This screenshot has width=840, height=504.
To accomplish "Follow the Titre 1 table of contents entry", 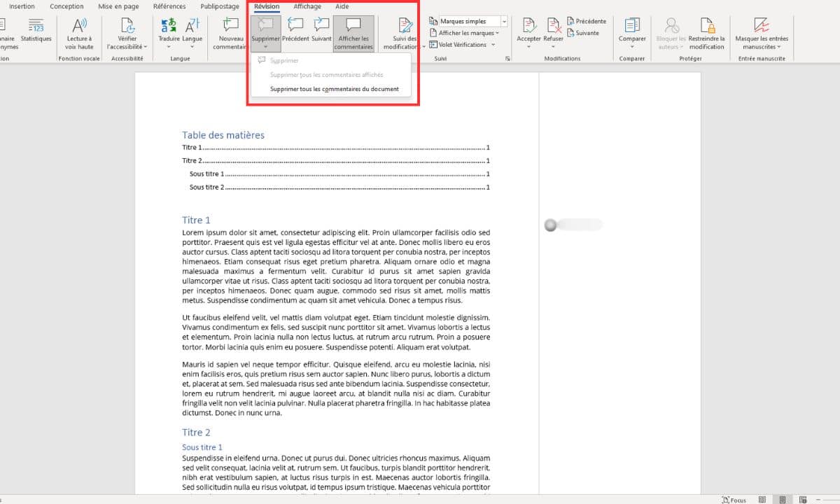I will [x=336, y=148].
